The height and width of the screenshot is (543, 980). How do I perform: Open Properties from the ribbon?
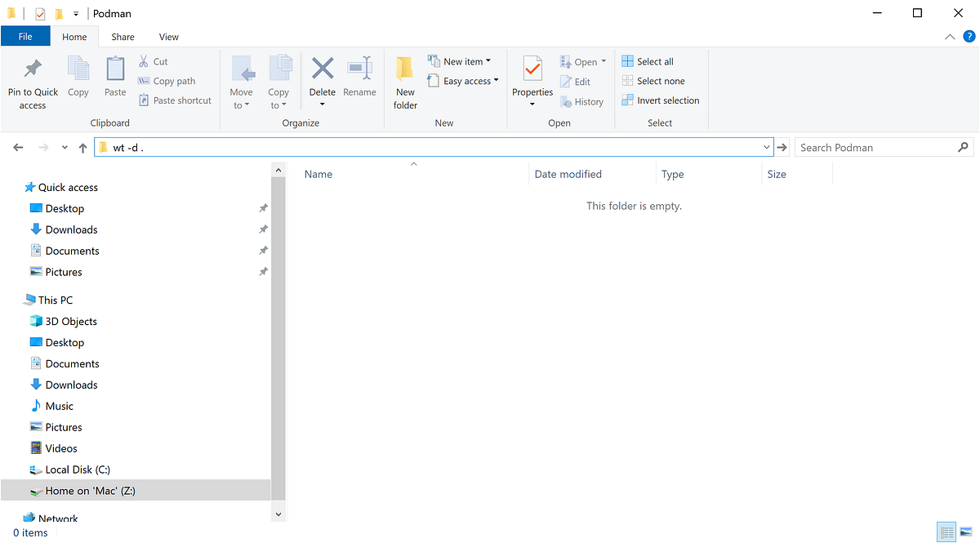tap(532, 79)
